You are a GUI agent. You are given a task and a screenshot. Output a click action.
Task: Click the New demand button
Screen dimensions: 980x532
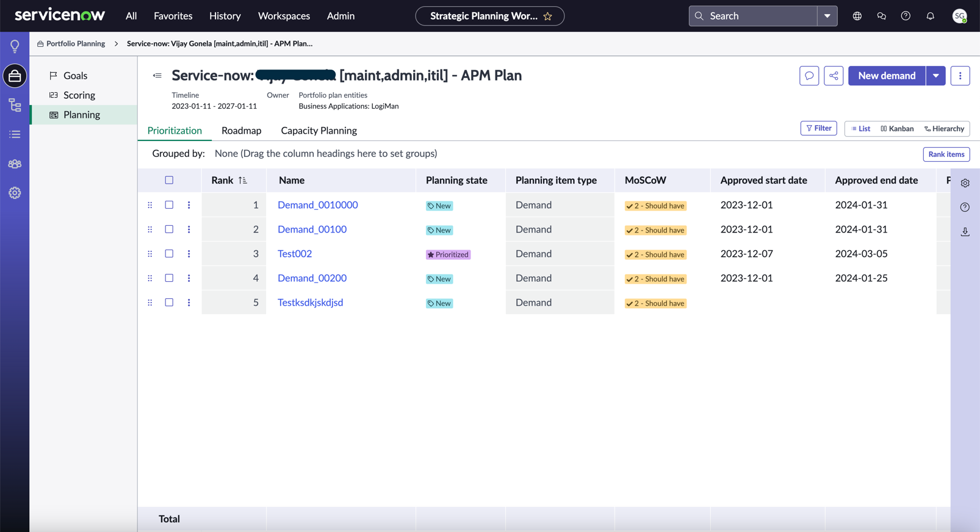(887, 76)
